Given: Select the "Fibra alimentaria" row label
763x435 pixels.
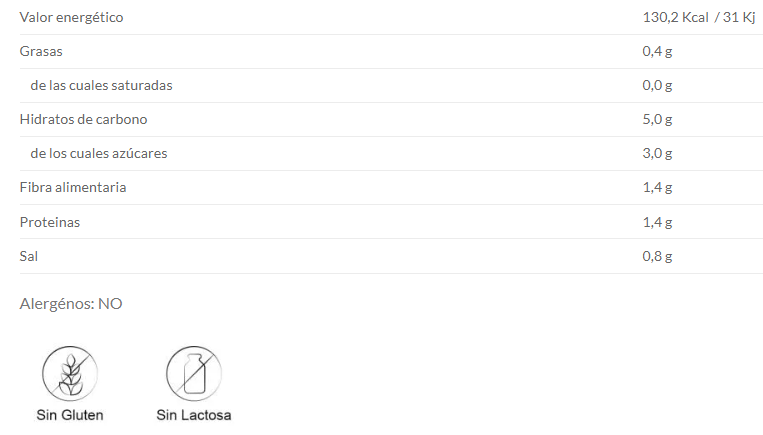Looking at the screenshot, I should [x=73, y=187].
